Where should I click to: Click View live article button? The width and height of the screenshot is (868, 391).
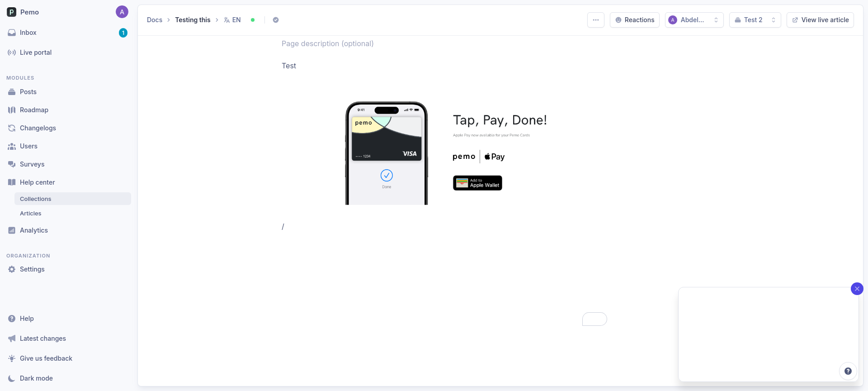pyautogui.click(x=820, y=20)
